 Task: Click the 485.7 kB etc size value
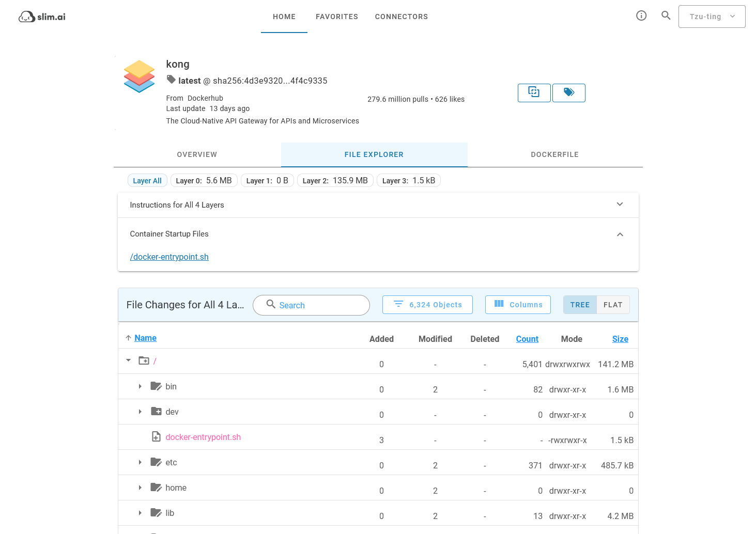tap(617, 465)
